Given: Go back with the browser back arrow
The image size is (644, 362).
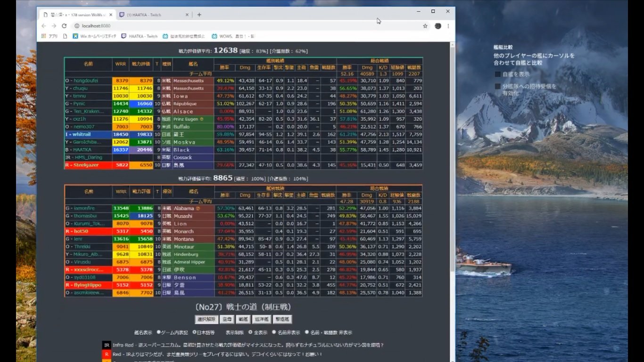Looking at the screenshot, I should [x=44, y=26].
